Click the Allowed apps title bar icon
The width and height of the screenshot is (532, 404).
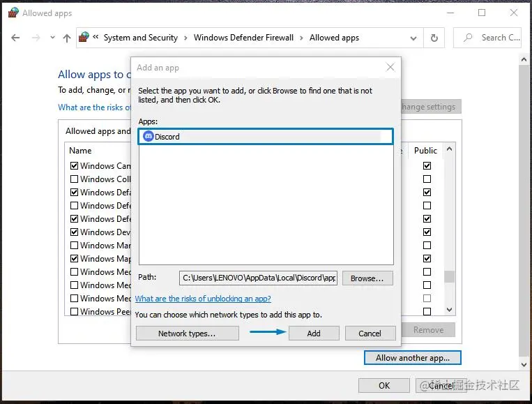pos(13,13)
